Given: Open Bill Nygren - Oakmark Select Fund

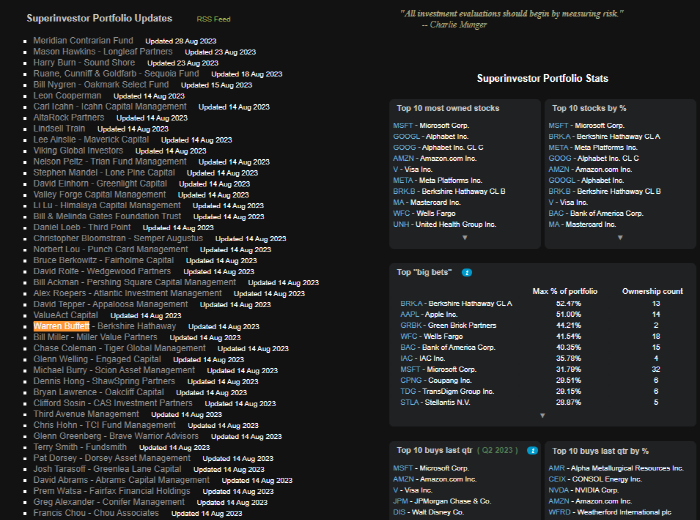Looking at the screenshot, I should (101, 84).
